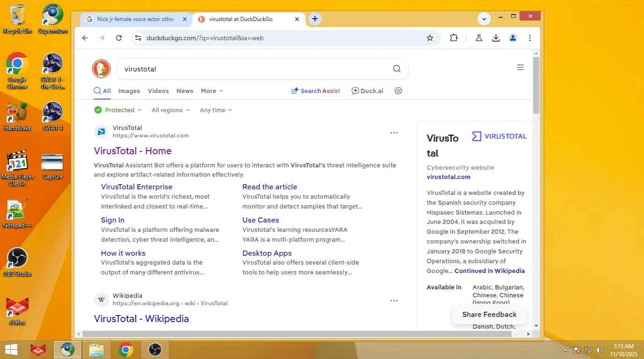Submit search with the magnifier icon
644x359 pixels.
pos(397,69)
